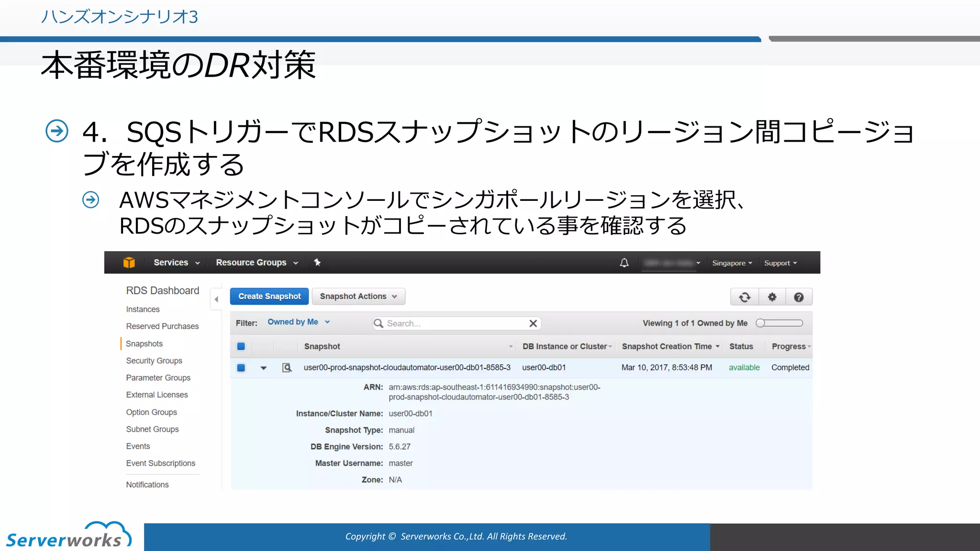
Task: Click the magnifier icon in the search box
Action: pyautogui.click(x=379, y=323)
